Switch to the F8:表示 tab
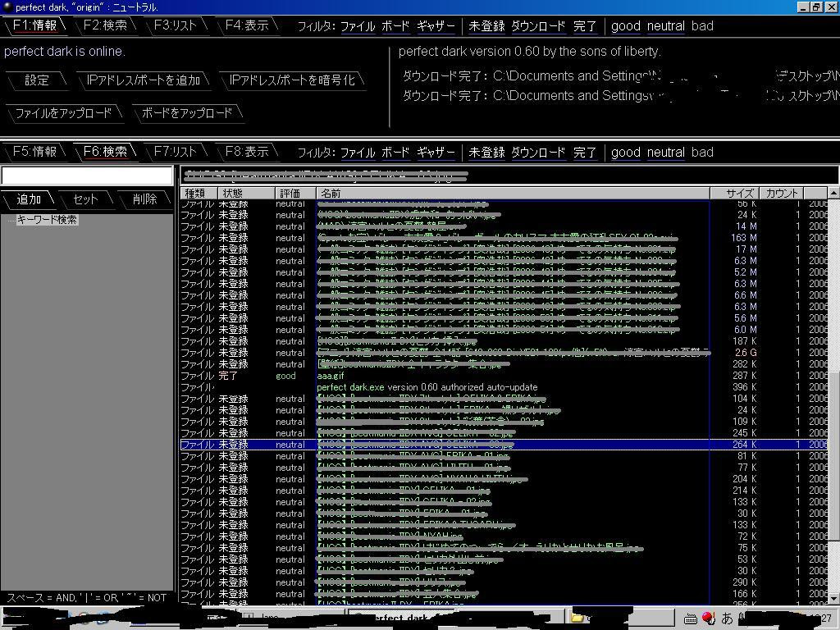The height and width of the screenshot is (630, 840). pos(247,152)
